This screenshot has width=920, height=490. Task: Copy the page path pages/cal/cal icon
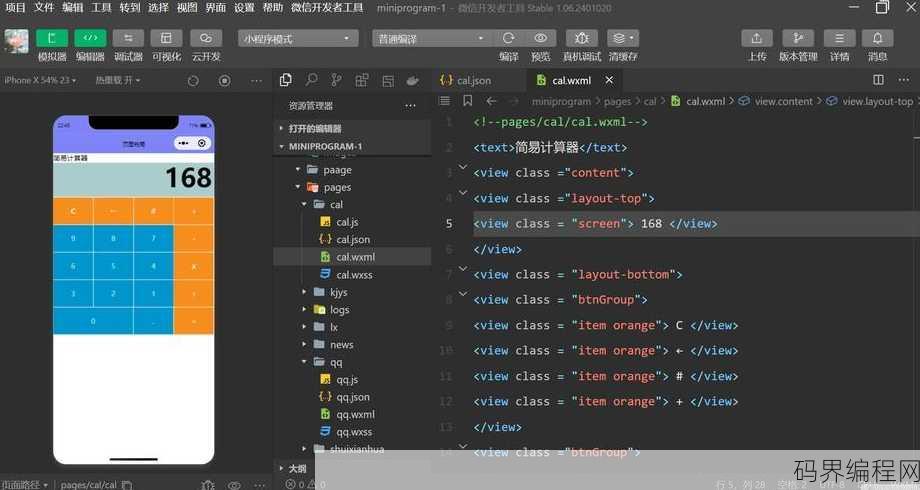click(x=127, y=485)
